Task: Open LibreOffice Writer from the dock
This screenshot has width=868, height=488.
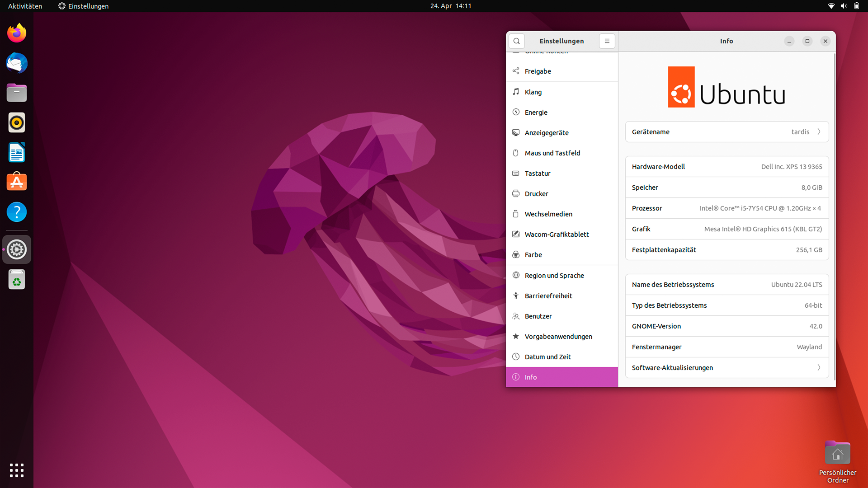Action: click(17, 152)
